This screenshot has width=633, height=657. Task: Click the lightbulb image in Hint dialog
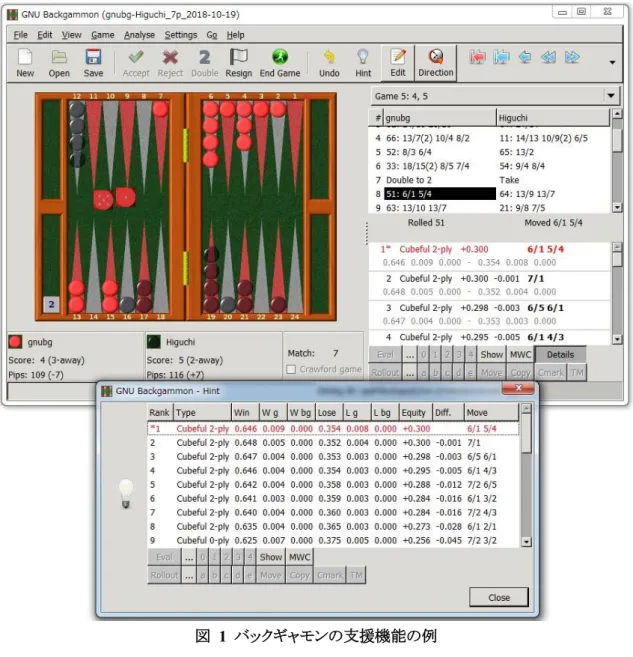[x=126, y=494]
